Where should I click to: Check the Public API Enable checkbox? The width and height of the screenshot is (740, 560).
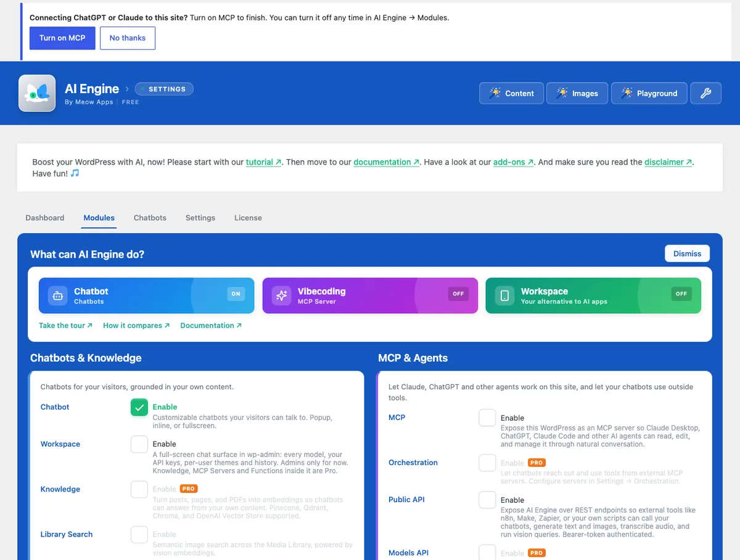[x=487, y=500]
